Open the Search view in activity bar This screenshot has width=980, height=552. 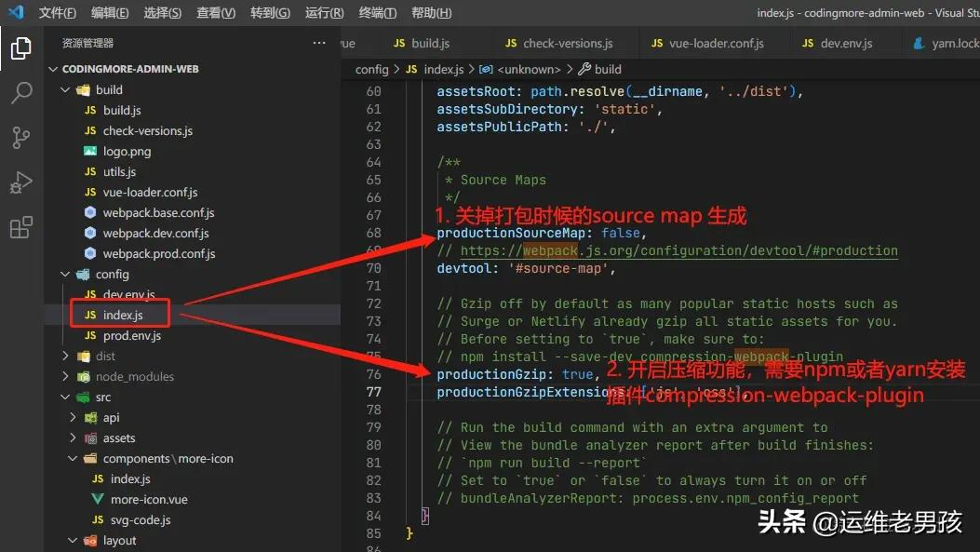(x=21, y=93)
